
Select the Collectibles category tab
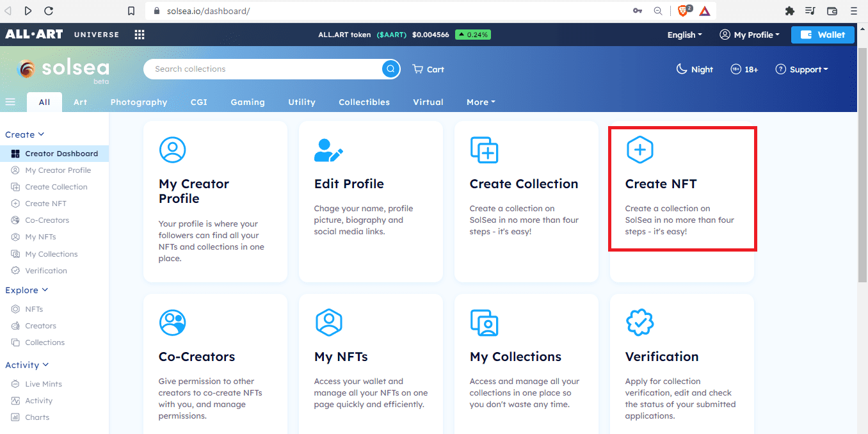pos(364,102)
